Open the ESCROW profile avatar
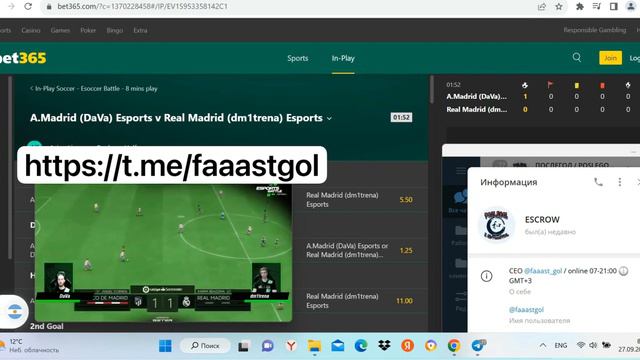 tap(496, 224)
